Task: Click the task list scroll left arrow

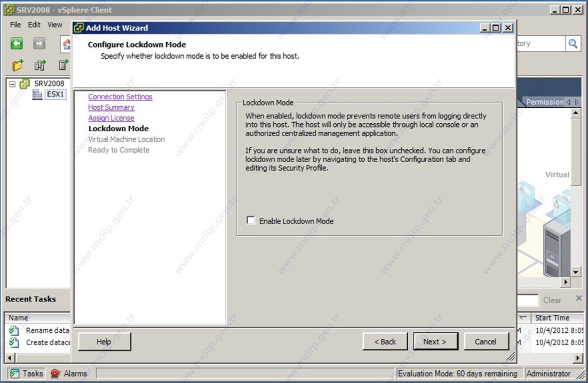Action: (x=10, y=358)
